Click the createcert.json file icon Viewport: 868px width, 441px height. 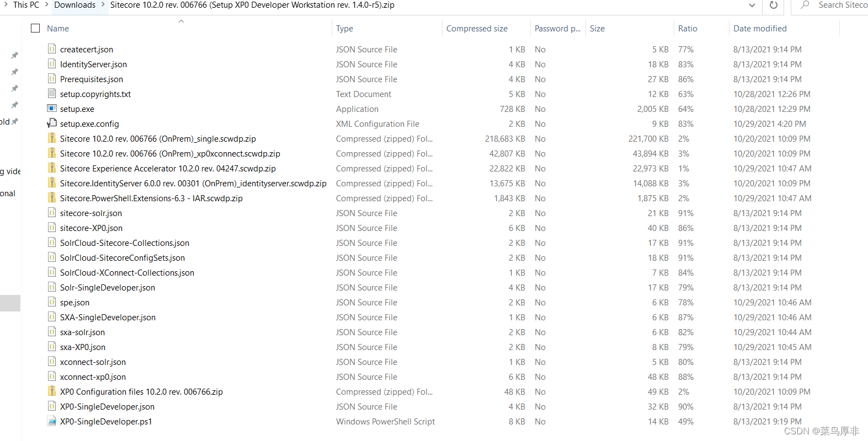(x=52, y=49)
